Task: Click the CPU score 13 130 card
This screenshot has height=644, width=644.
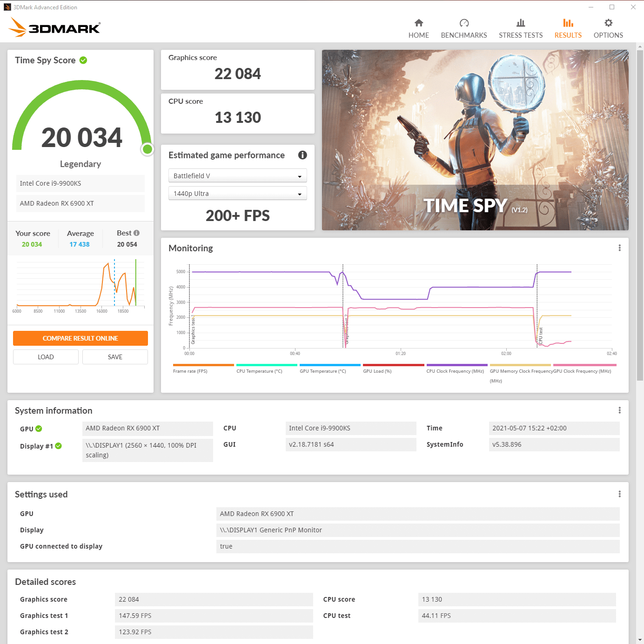Action: point(238,114)
